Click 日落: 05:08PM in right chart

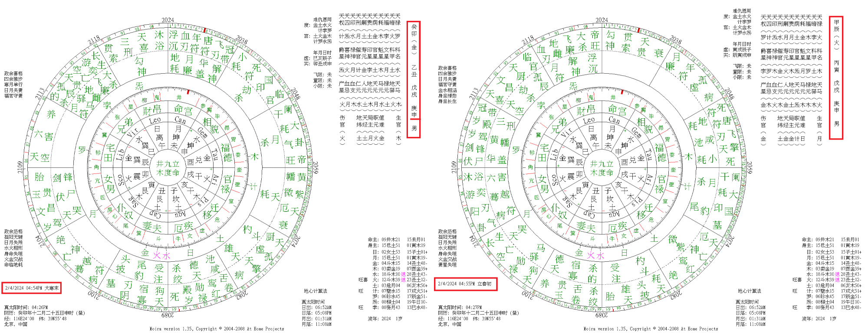[750, 313]
